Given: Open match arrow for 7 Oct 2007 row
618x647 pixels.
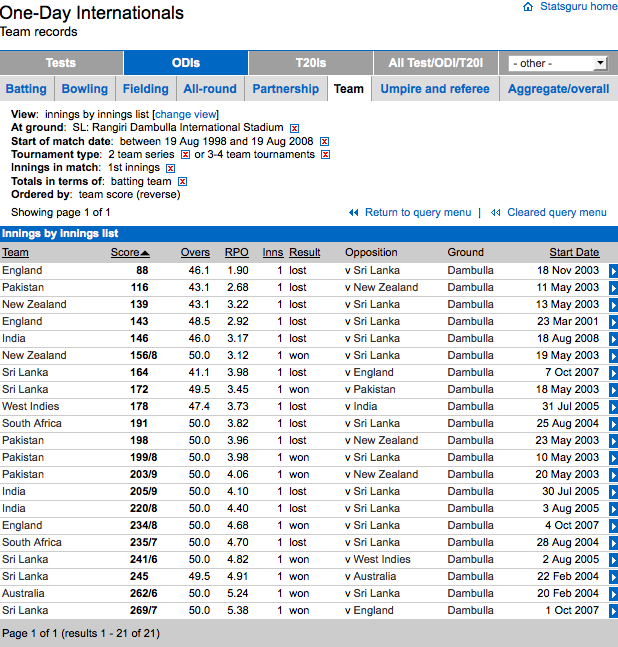Looking at the screenshot, I should tap(613, 373).
